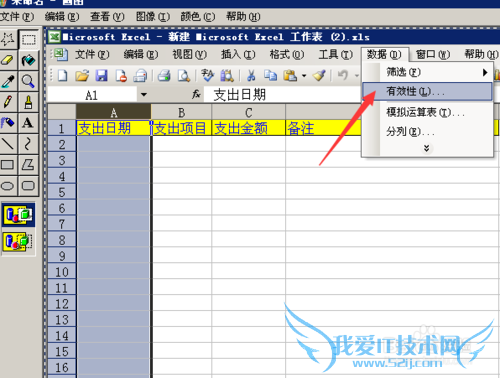
Task: Click the Excel E-mail icon
Action: click(140, 76)
